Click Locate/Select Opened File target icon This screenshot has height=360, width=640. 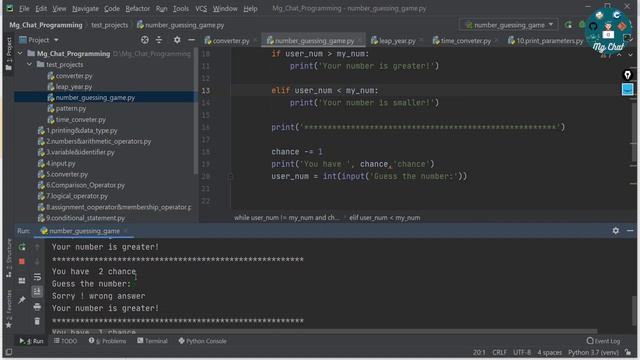coord(144,40)
